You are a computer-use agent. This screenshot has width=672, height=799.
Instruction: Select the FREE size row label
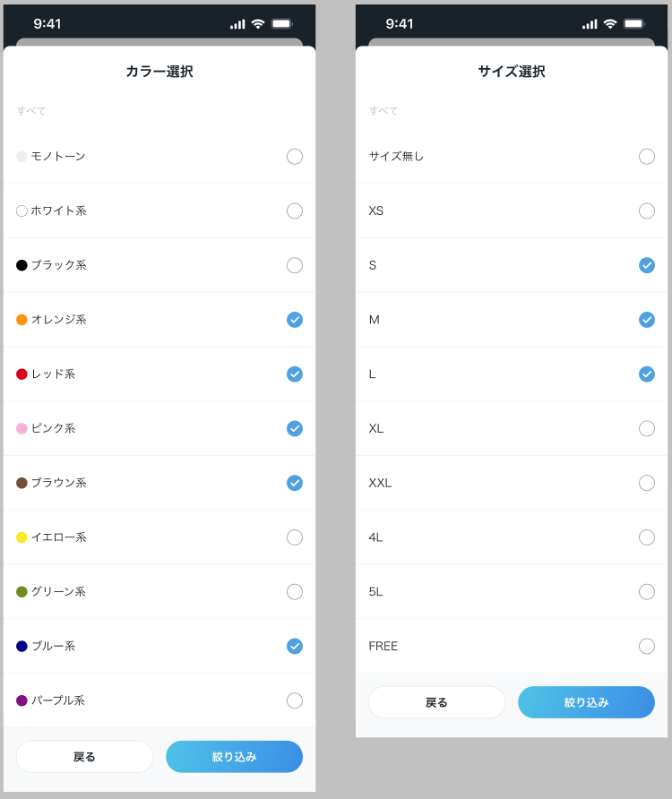383,646
